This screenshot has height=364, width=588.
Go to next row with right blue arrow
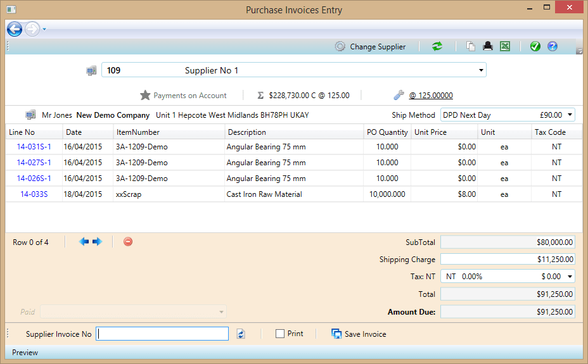pos(97,242)
